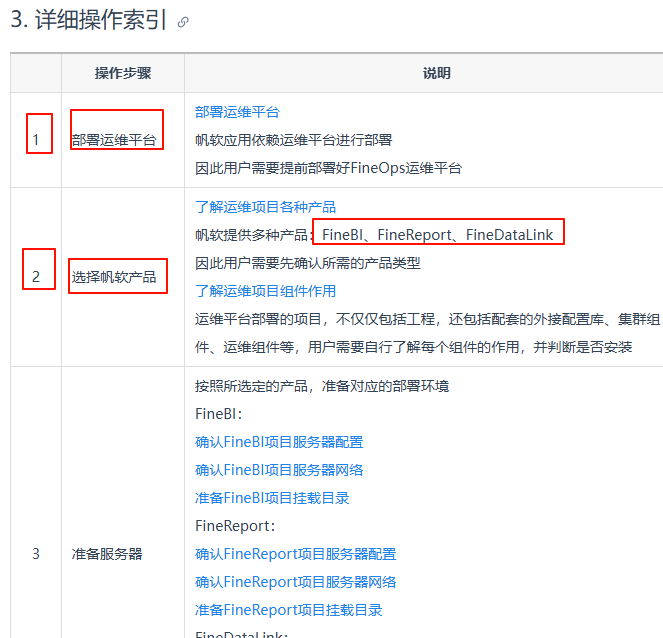Image resolution: width=663 pixels, height=638 pixels.
Task: Click the FineBI: label in step 3
Action: pos(218,414)
